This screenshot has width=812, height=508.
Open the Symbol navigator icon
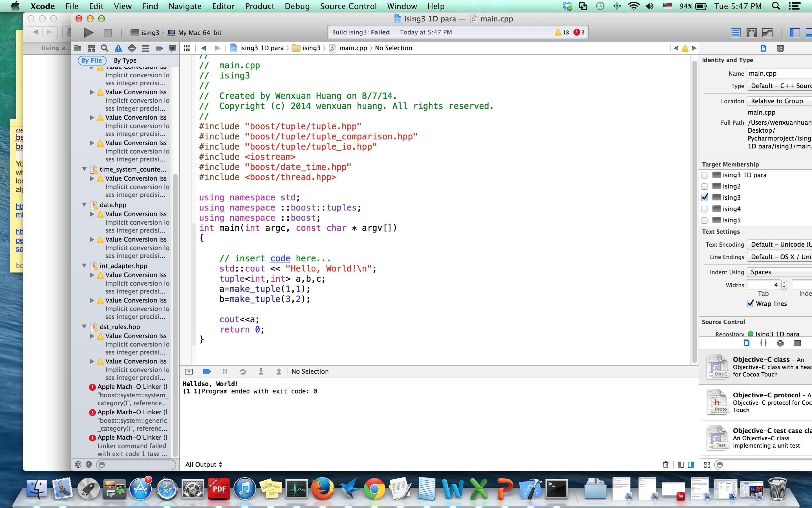pyautogui.click(x=91, y=48)
